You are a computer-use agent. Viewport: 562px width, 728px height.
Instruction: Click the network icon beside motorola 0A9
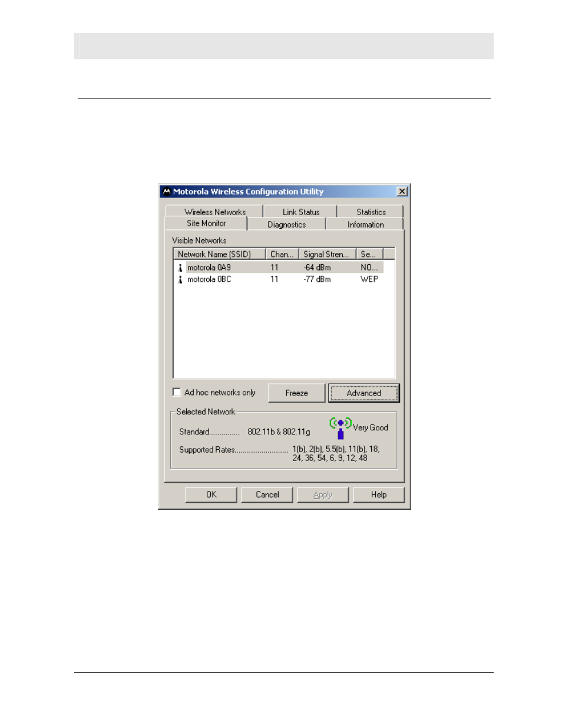[x=180, y=268]
